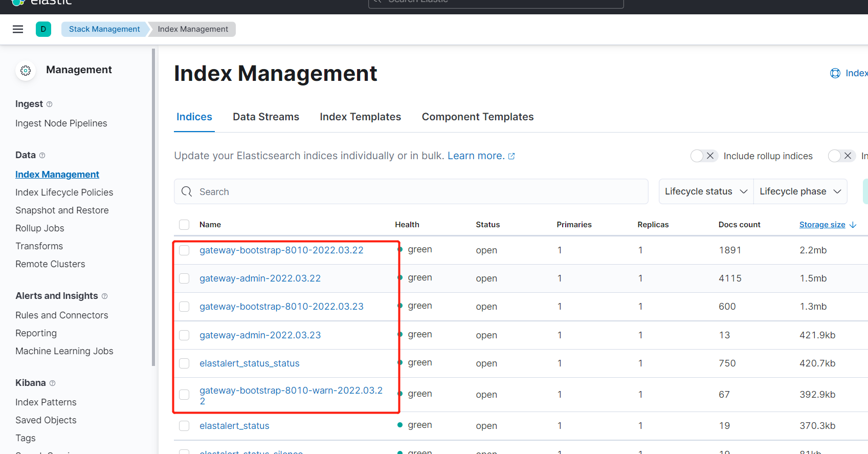The height and width of the screenshot is (454, 868).
Task: Open index gateway-bootstrap-8010-2022.03.22
Action: tap(281, 250)
